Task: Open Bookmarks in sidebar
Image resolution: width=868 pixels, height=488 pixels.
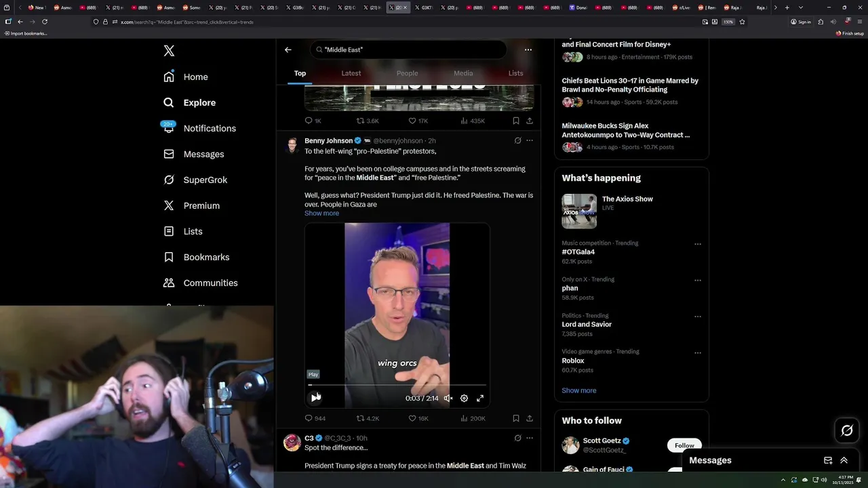Action: point(196,257)
